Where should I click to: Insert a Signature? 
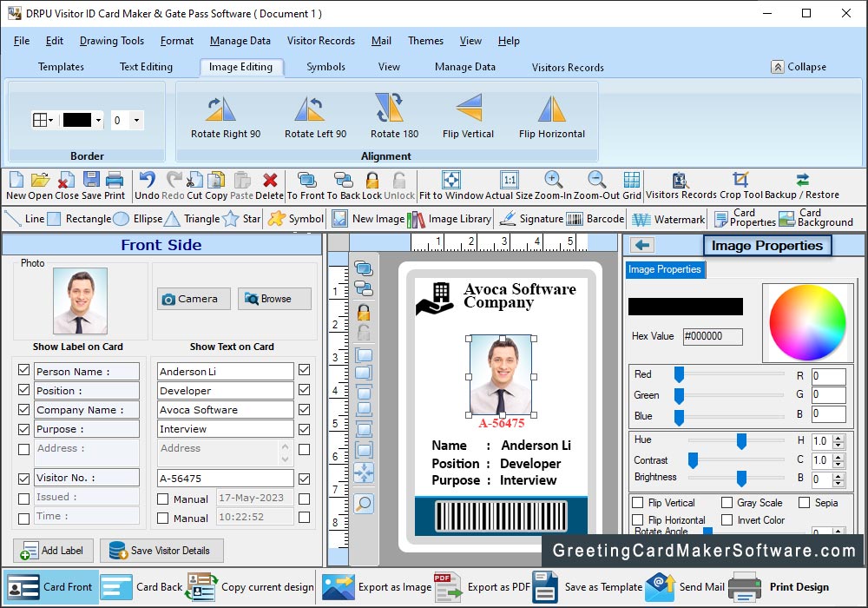coord(531,219)
